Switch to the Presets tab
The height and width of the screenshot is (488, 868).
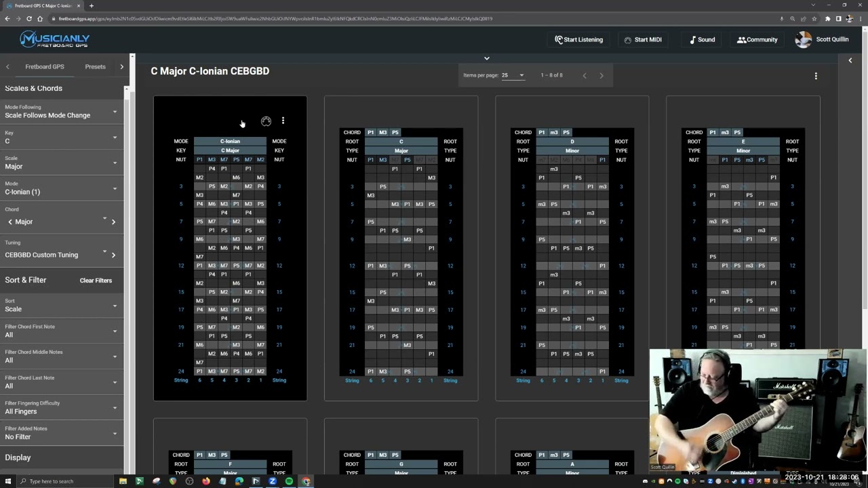click(x=95, y=66)
